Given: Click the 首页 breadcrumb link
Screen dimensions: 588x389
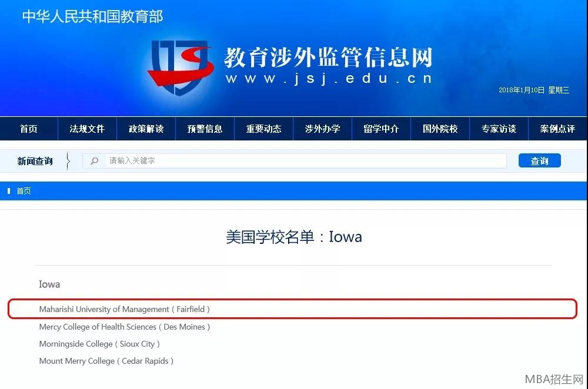Looking at the screenshot, I should tap(24, 191).
